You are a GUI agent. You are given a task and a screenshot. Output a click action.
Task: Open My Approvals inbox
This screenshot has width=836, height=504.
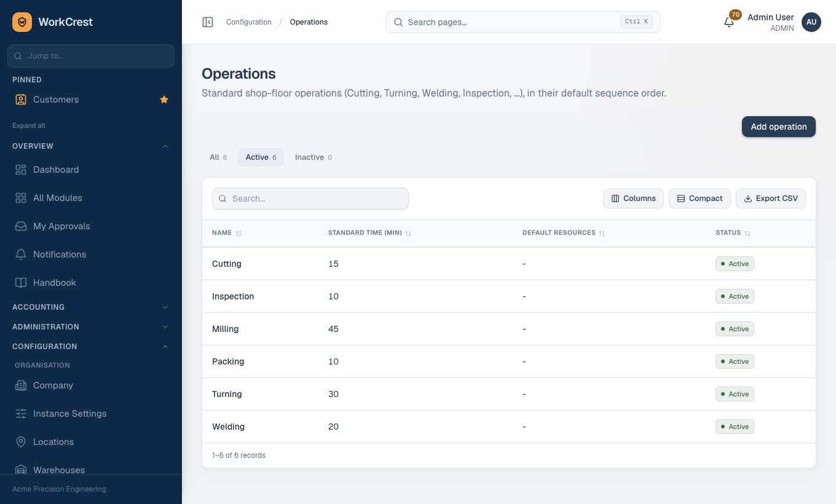[x=91, y=226]
